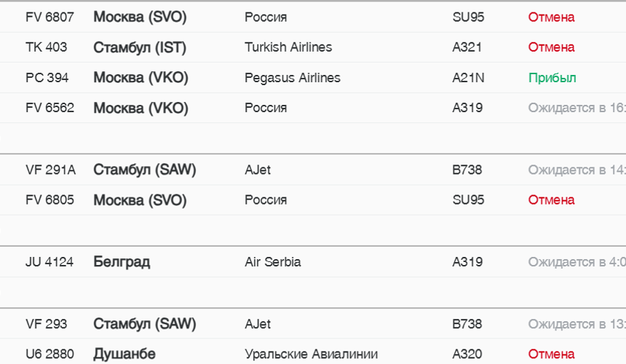
Task: Select the Turkish Airlines airline name
Action: [x=288, y=47]
